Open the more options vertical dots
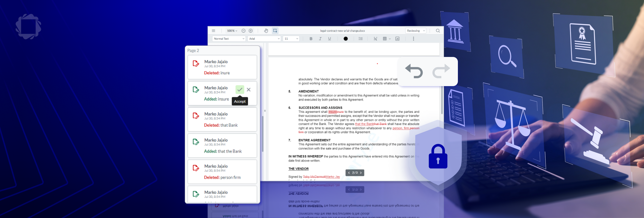Viewport: 644px width, 218px height. [x=413, y=39]
